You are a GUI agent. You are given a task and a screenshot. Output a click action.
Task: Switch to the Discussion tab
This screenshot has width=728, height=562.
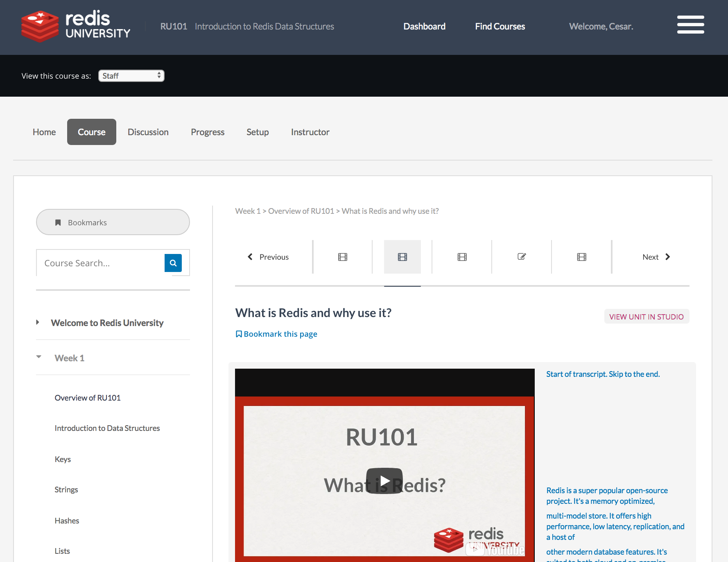(x=148, y=132)
